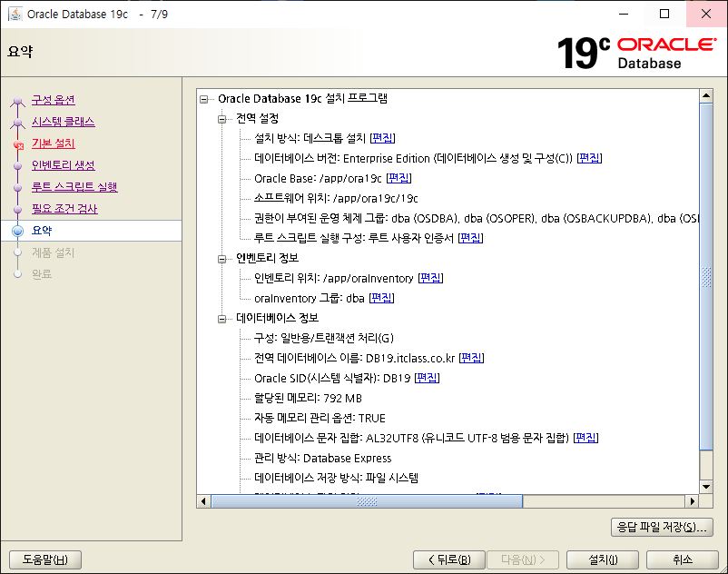Go to the 시스템 클래스 step
728x574 pixels.
(64, 122)
